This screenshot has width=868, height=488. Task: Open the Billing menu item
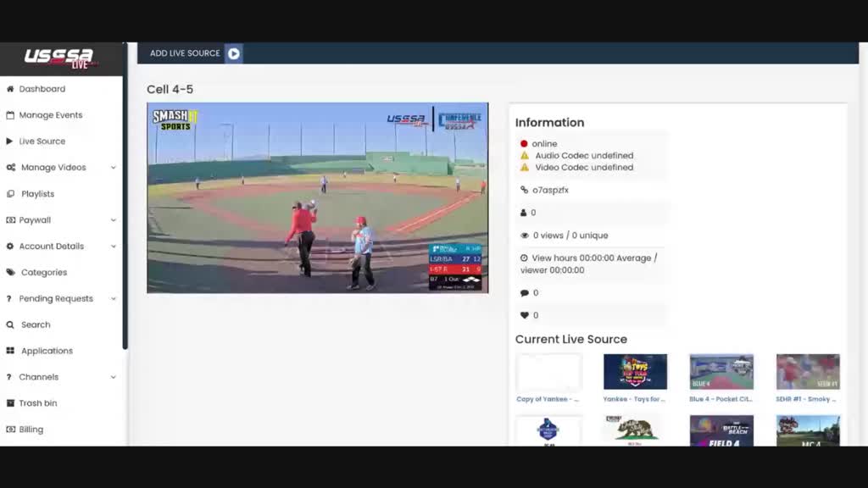[x=31, y=430]
